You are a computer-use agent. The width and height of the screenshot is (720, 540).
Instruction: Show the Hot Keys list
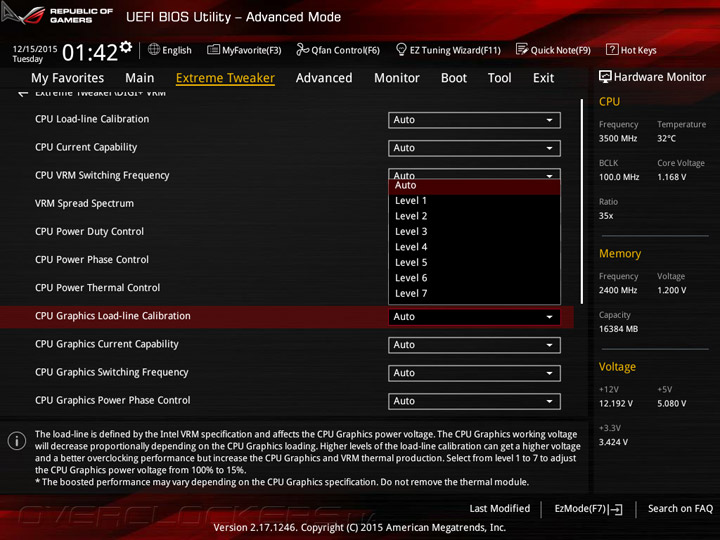pyautogui.click(x=631, y=50)
